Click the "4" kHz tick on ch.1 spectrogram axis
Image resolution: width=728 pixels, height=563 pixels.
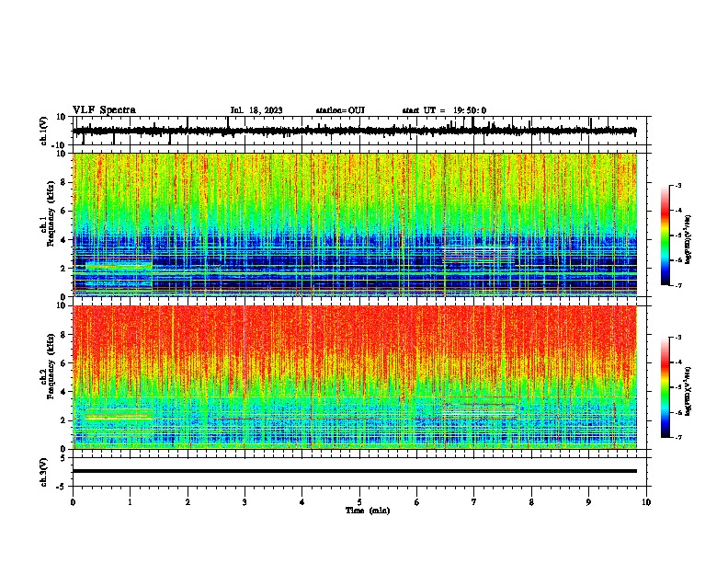pyautogui.click(x=63, y=240)
